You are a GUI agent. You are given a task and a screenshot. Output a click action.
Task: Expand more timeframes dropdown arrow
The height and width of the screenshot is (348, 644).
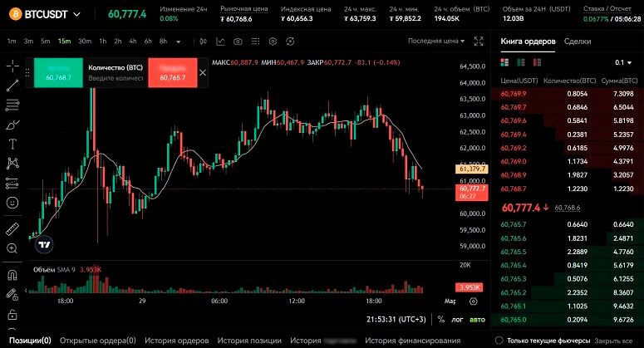point(179,41)
